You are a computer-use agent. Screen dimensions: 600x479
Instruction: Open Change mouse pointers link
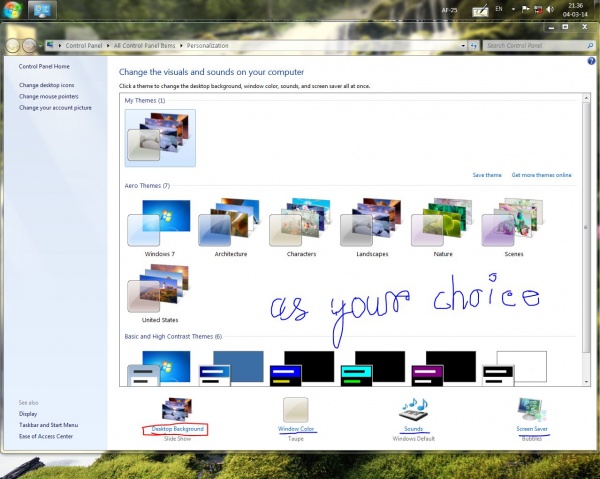49,96
